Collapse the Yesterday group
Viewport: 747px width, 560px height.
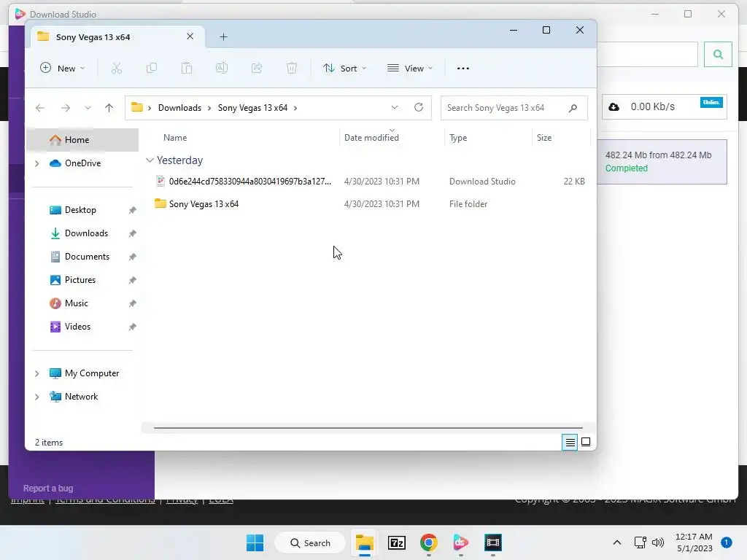150,160
